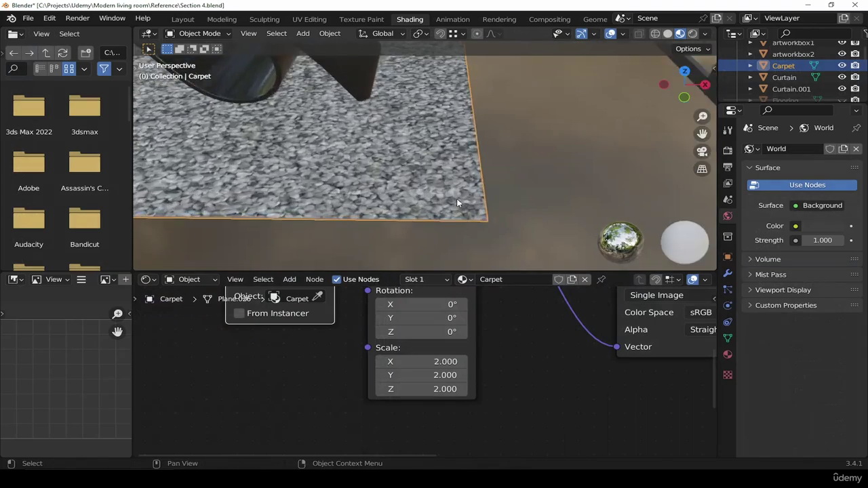Open the Texture properties tab
868x488 pixels.
(x=728, y=375)
